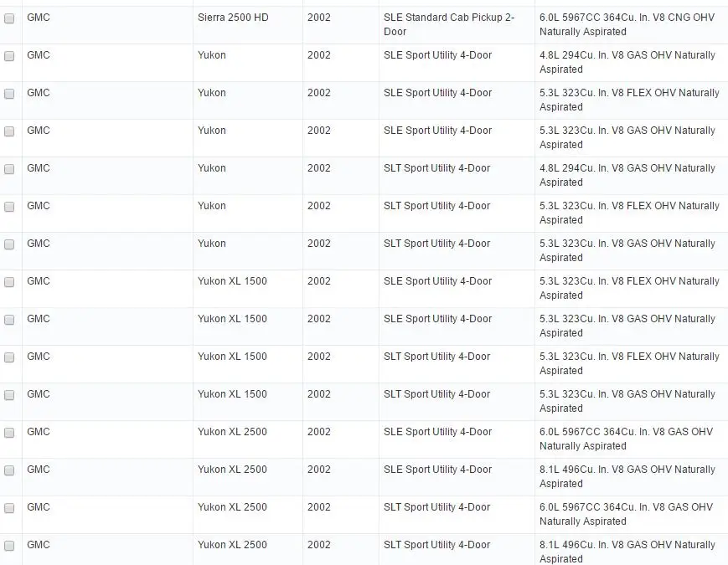Image resolution: width=728 pixels, height=565 pixels.
Task: Click 'SLT Sport Utility 4-Door' in Yukon 5.3L GAS row
Action: [x=437, y=244]
